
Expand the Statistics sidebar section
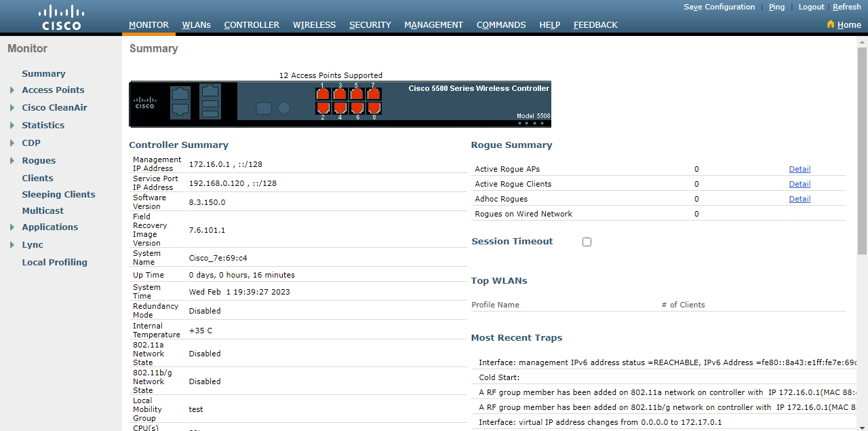click(x=12, y=125)
